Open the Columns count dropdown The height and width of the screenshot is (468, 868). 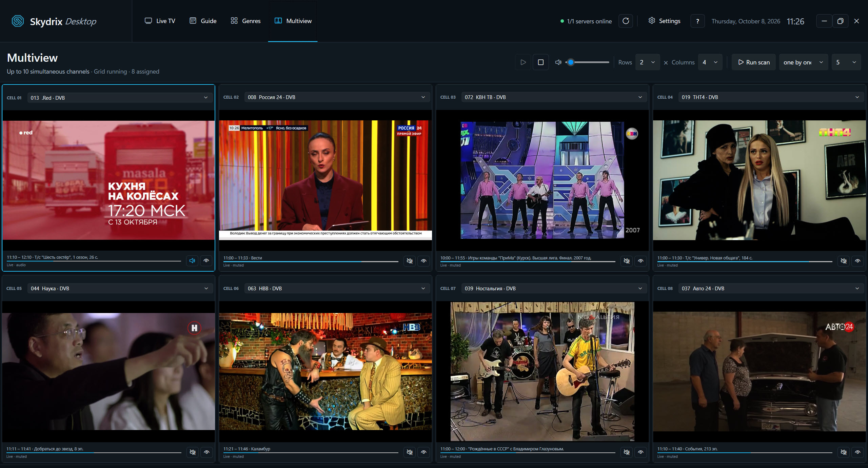[x=710, y=62]
